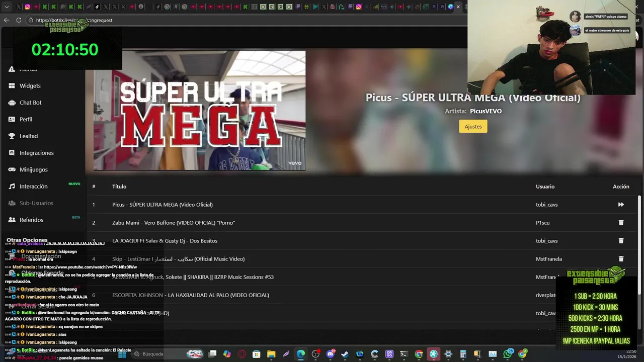Click the SÚPER ULTRA MEGA video thumbnail
The image size is (644, 362).
point(199,110)
